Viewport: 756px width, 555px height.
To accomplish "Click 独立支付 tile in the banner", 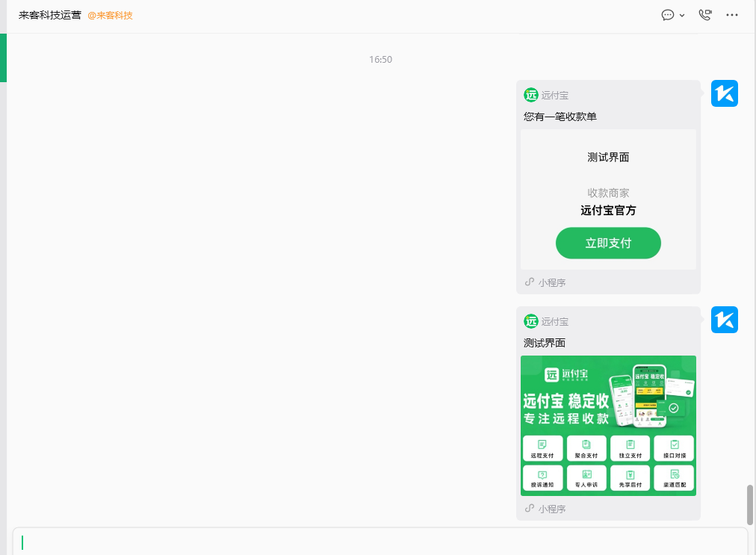I will (x=630, y=448).
